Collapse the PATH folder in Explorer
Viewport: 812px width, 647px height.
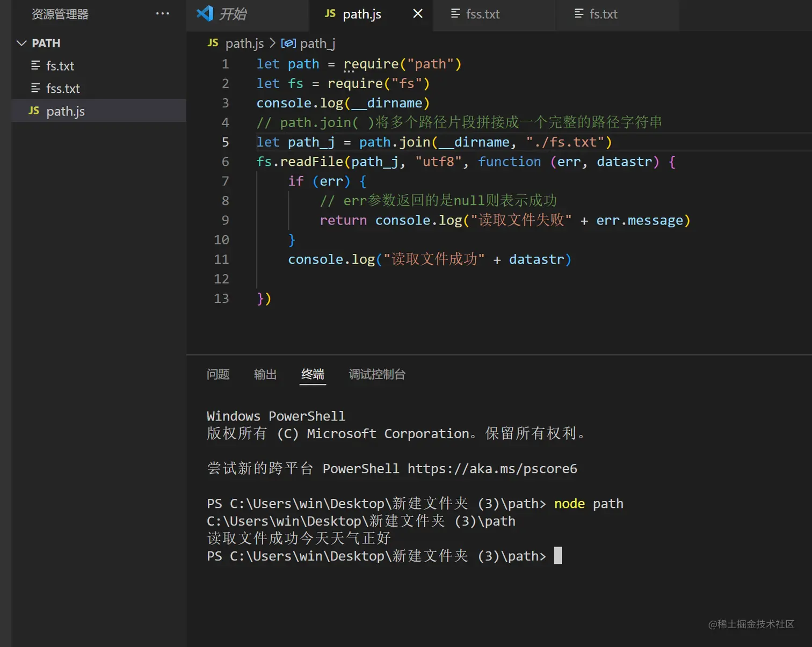(21, 43)
